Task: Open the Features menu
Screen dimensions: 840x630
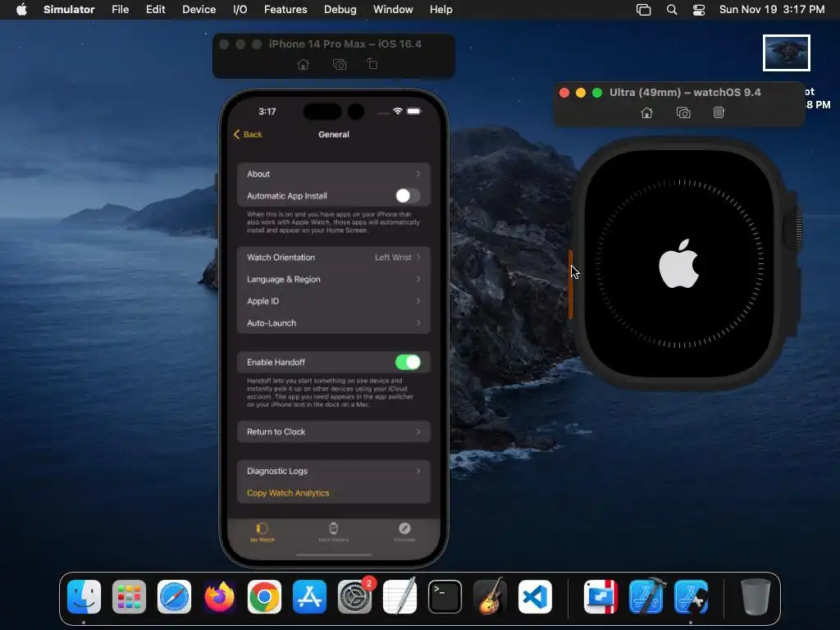Action: (285, 10)
